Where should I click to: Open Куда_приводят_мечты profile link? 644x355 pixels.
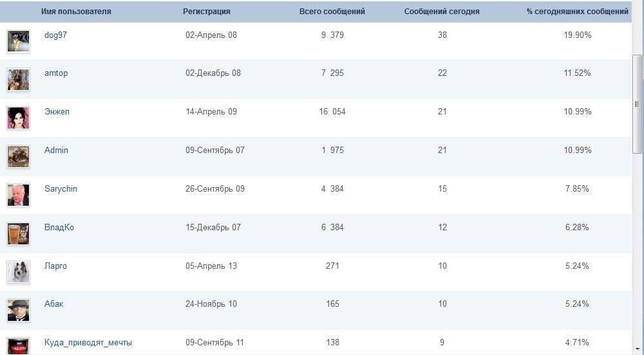(88, 342)
